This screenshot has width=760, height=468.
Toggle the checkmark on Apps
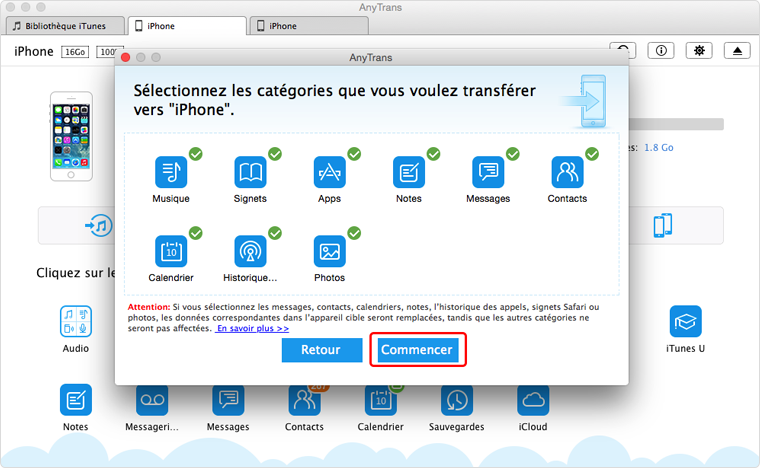pos(354,154)
